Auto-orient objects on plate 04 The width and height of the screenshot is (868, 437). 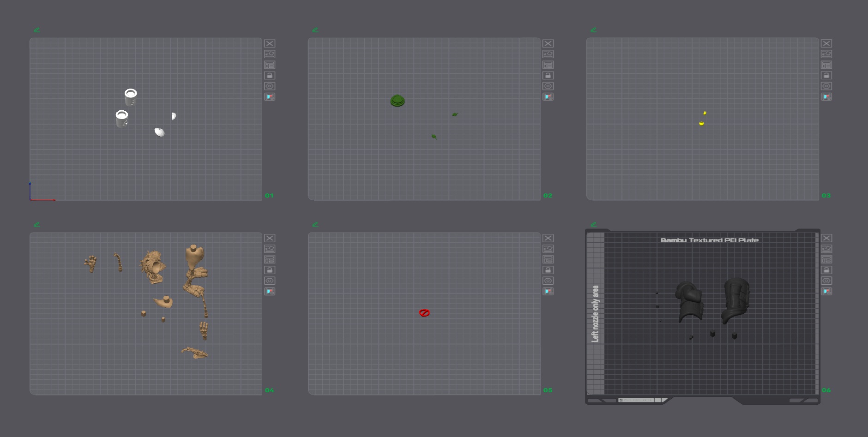pos(270,249)
